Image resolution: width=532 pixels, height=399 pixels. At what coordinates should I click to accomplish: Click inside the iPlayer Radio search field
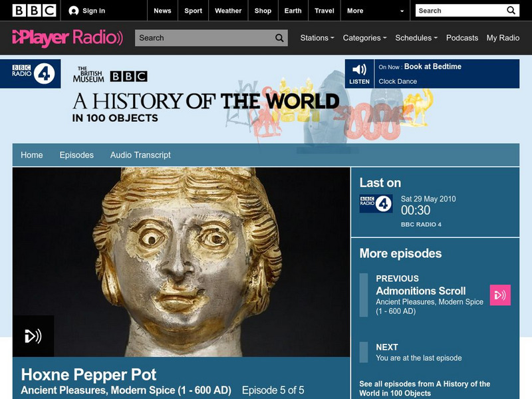click(x=199, y=38)
